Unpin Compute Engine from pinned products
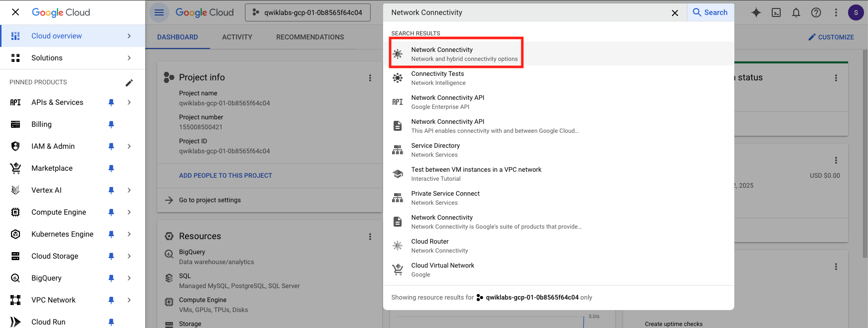 [111, 212]
